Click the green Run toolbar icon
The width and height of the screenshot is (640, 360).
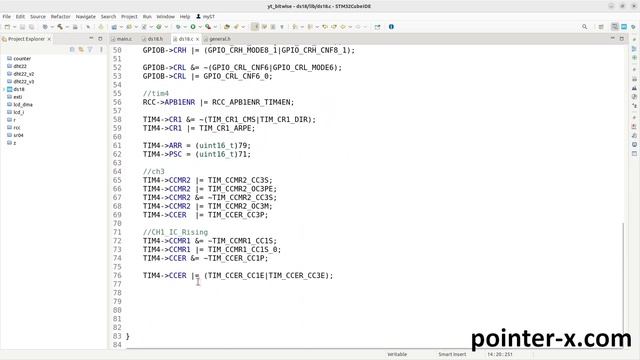(193, 27)
